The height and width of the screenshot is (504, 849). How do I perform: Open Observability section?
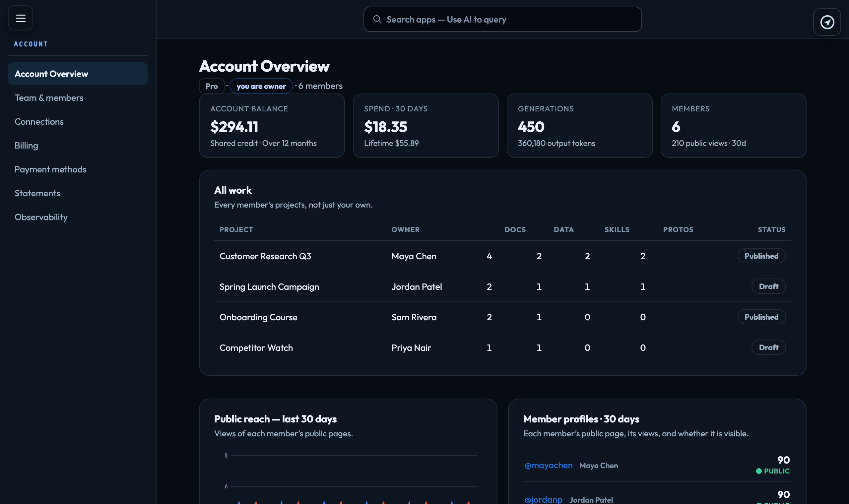tap(78, 217)
